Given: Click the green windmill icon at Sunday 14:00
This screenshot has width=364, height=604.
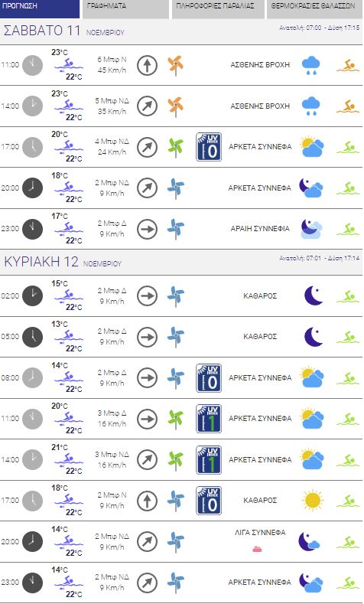Looking at the screenshot, I should pos(175,459).
